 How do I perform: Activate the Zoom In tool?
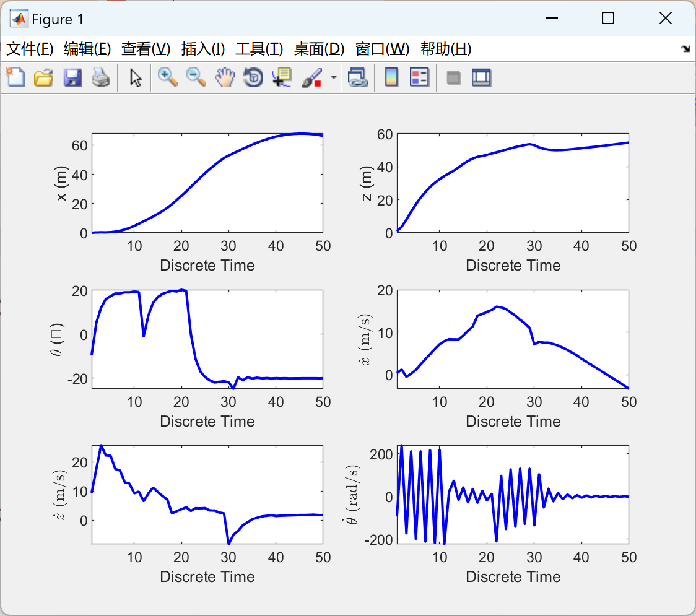[168, 77]
